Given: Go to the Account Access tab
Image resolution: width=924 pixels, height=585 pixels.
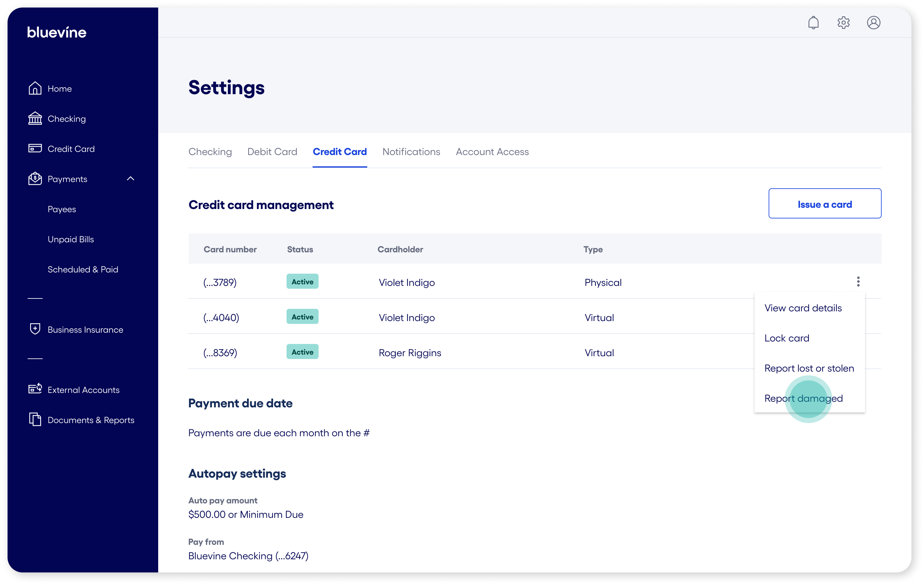Looking at the screenshot, I should 492,152.
